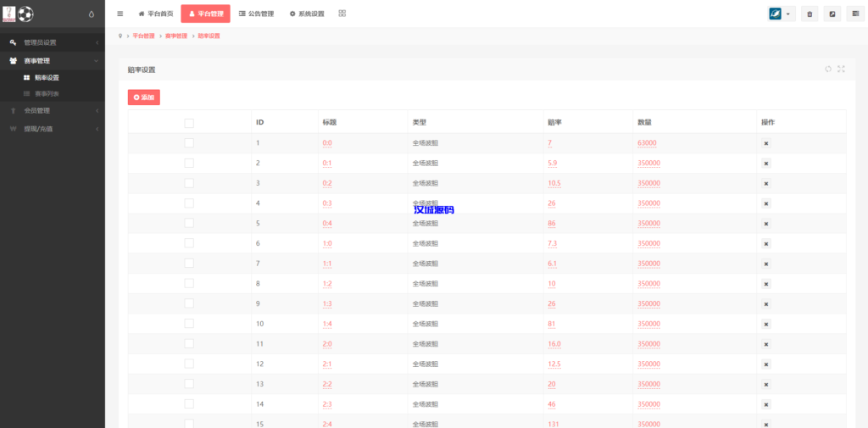
Task: Delete row 1 with the x icon
Action: pyautogui.click(x=766, y=143)
